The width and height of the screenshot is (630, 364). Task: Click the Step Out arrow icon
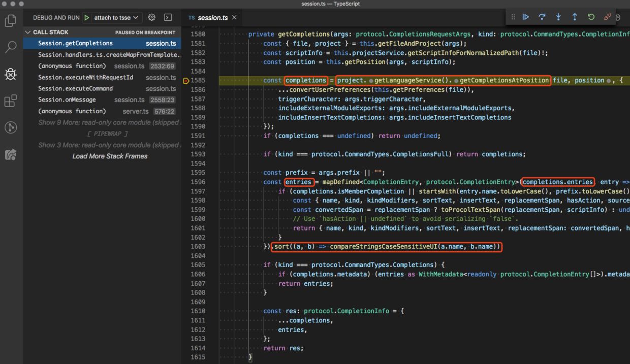pyautogui.click(x=575, y=17)
